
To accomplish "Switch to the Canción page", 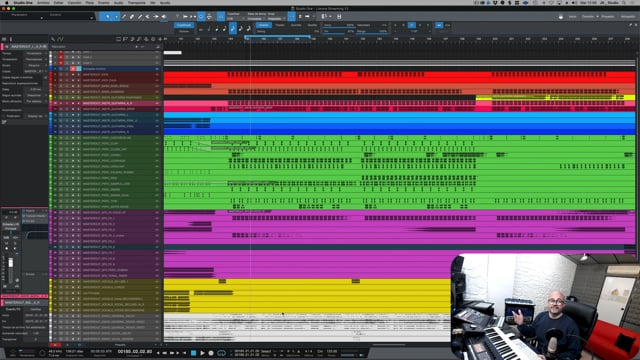I will pos(587,17).
